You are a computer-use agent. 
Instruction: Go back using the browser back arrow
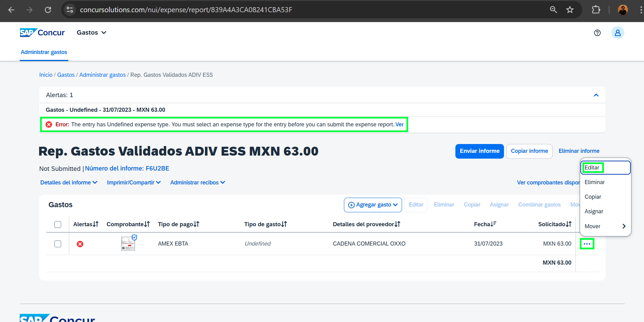coord(11,10)
